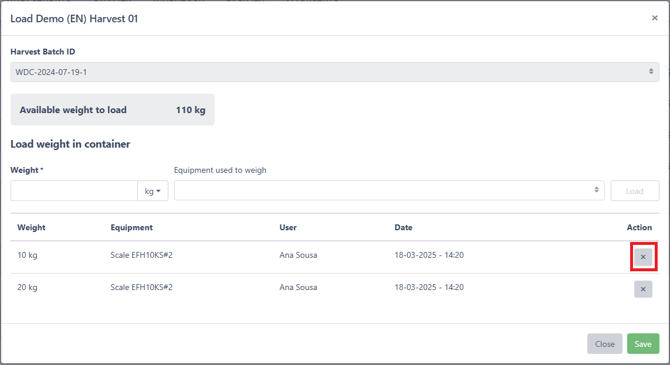Open the kg unit dropdown
The height and width of the screenshot is (365, 670).
153,191
